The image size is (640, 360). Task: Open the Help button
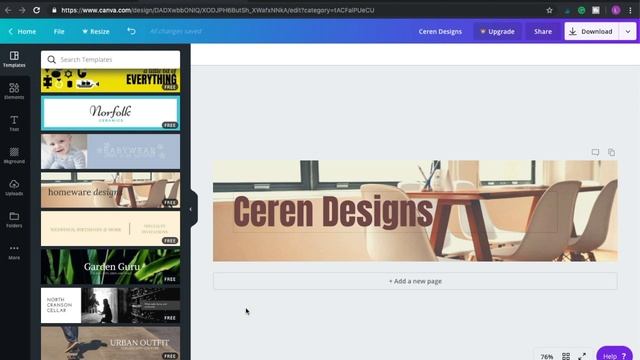(614, 354)
